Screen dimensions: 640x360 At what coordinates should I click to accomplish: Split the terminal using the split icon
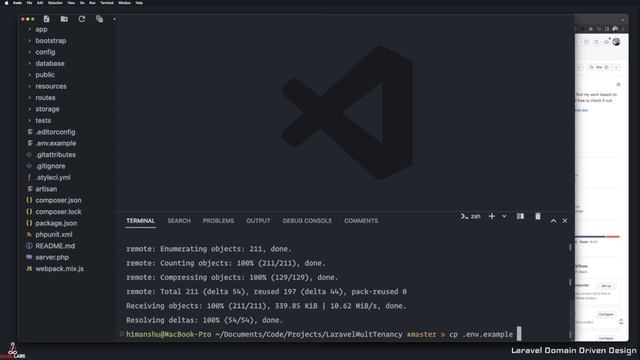tap(520, 216)
